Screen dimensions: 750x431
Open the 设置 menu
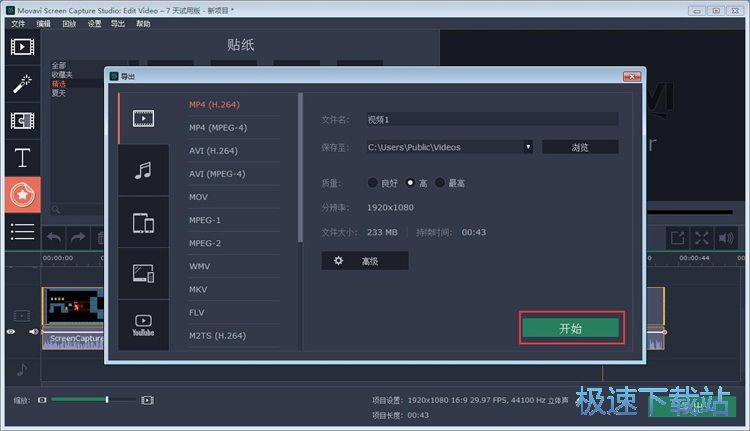[94, 23]
